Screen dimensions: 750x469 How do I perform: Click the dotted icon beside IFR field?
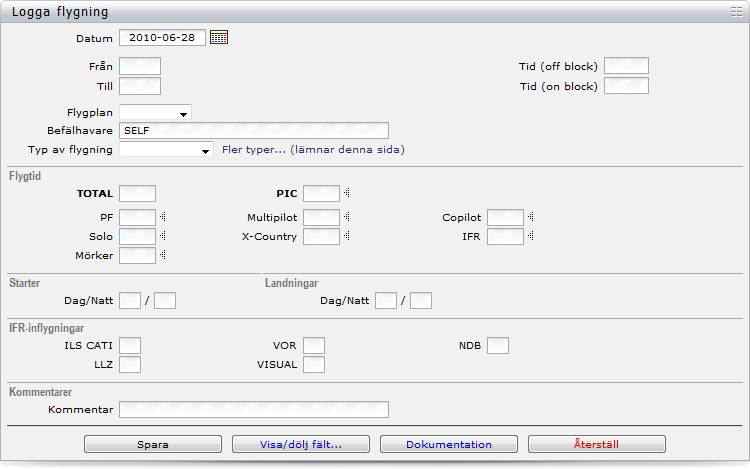coord(531,236)
